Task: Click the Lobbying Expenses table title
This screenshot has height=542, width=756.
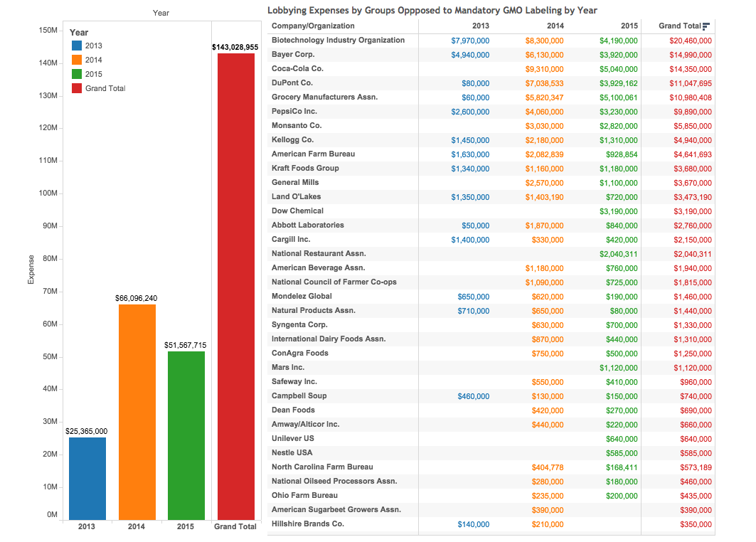Action: coord(432,10)
